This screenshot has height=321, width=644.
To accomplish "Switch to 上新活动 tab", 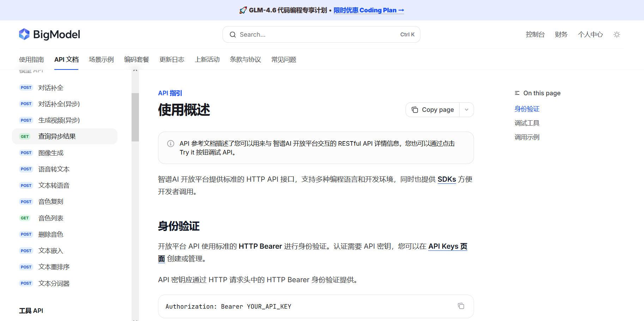I will tap(207, 60).
